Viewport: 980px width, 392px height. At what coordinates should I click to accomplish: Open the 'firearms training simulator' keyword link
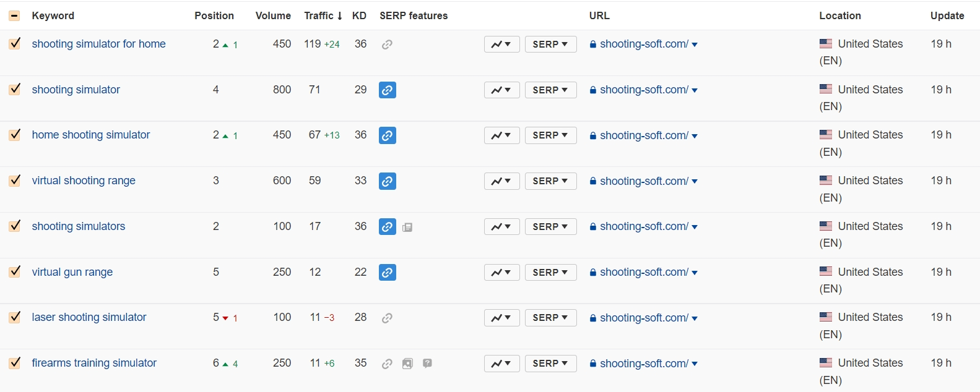click(94, 363)
